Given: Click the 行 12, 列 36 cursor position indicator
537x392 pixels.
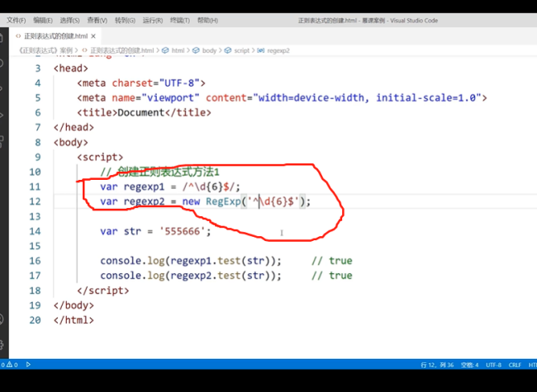Looking at the screenshot, I should tap(437, 365).
